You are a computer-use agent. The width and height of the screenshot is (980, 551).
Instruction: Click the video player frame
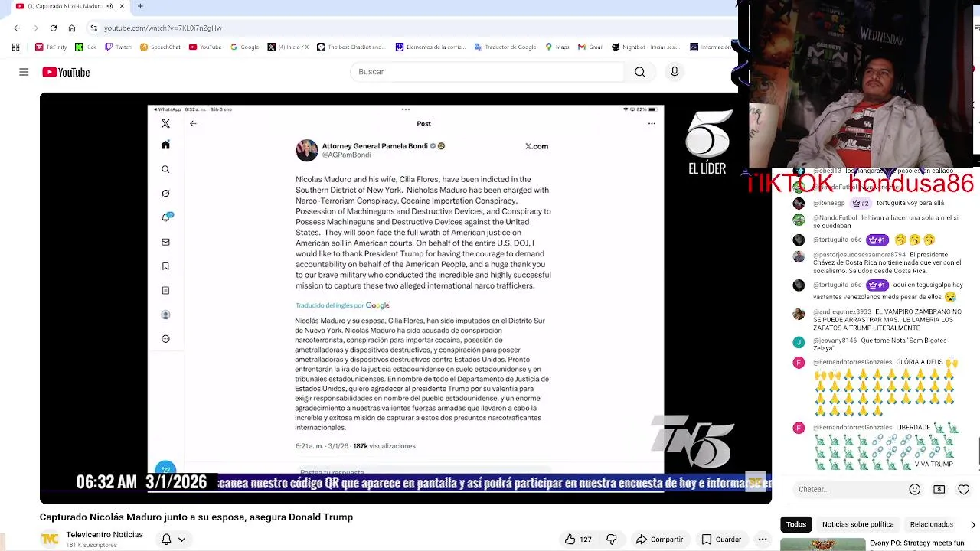pyautogui.click(x=406, y=298)
